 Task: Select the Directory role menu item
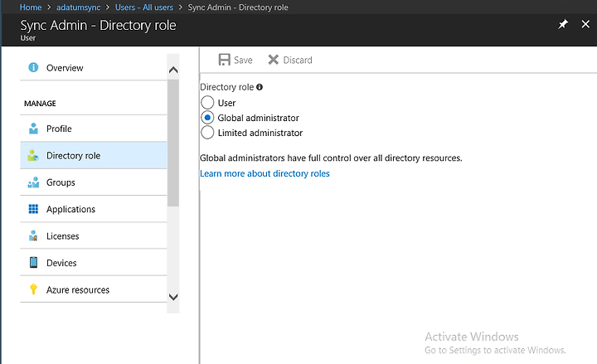pyautogui.click(x=94, y=155)
